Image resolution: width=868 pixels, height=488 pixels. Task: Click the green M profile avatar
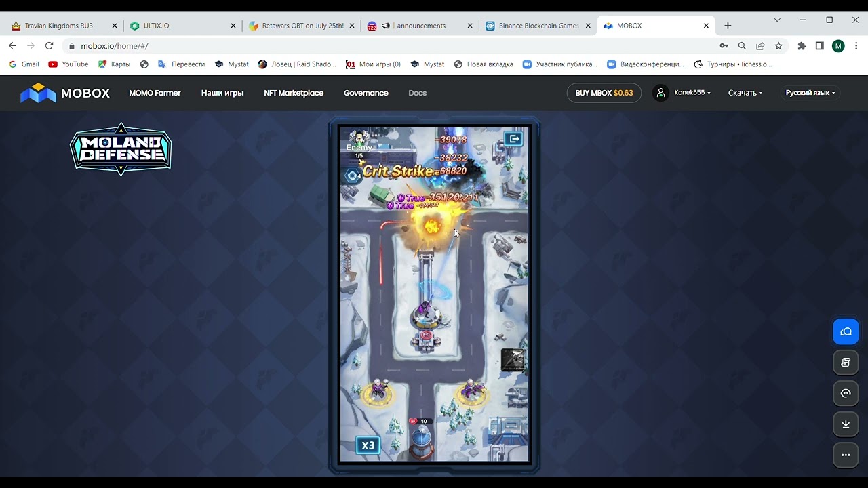pos(838,46)
